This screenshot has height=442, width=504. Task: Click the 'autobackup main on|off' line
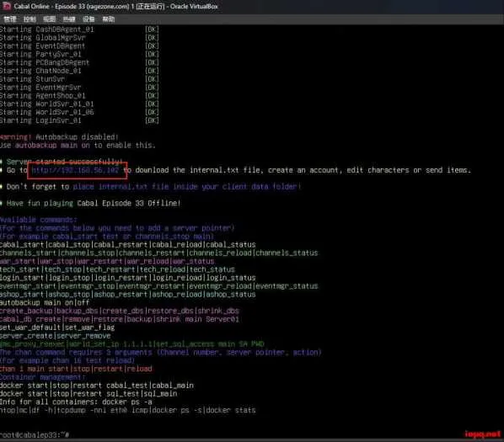click(x=45, y=303)
